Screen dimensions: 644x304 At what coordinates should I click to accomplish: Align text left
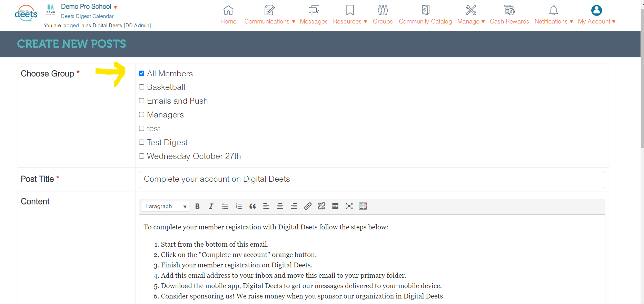266,206
